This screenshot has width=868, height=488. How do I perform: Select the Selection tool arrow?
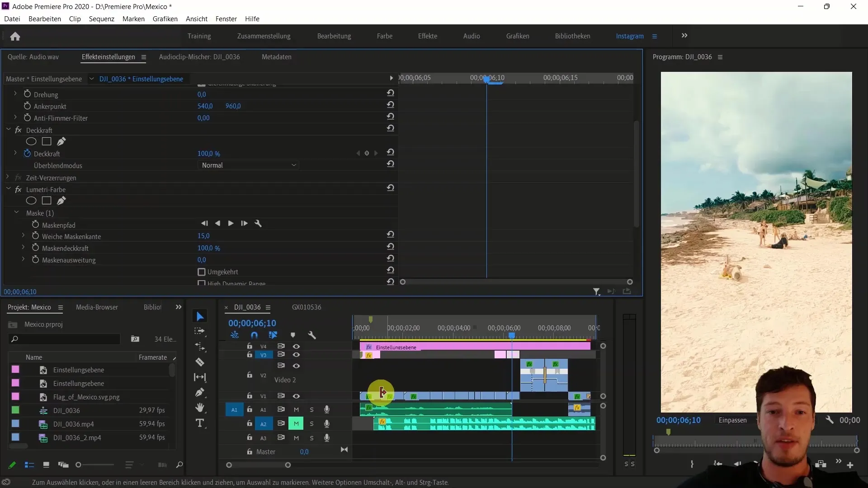(x=200, y=316)
